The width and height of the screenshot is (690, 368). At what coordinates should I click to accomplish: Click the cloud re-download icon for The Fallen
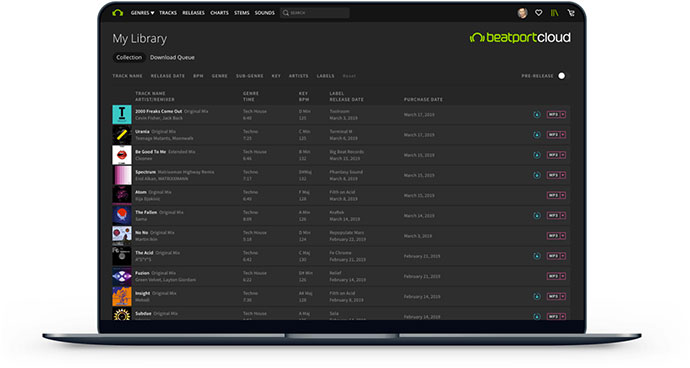pos(537,216)
